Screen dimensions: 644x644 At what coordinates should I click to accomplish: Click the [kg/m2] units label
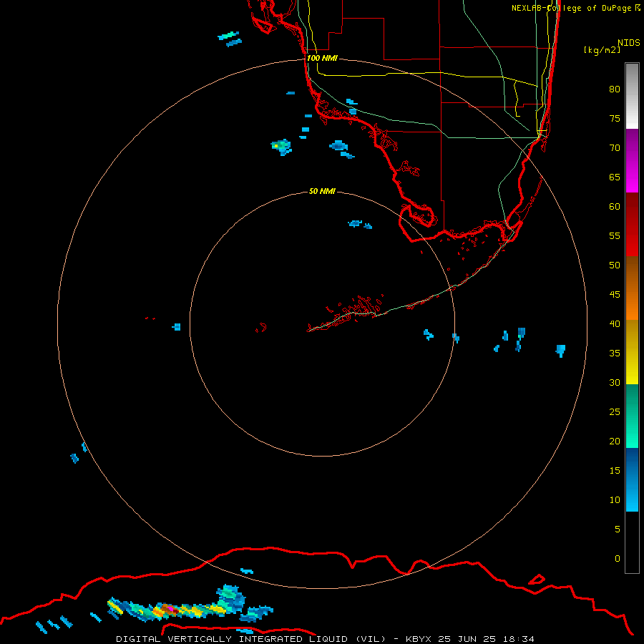click(x=602, y=50)
